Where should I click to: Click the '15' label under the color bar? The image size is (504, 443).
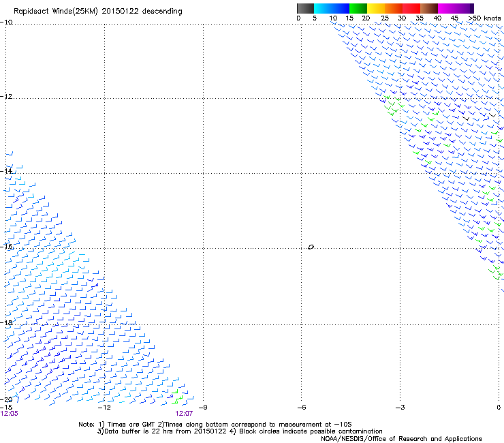349,18
